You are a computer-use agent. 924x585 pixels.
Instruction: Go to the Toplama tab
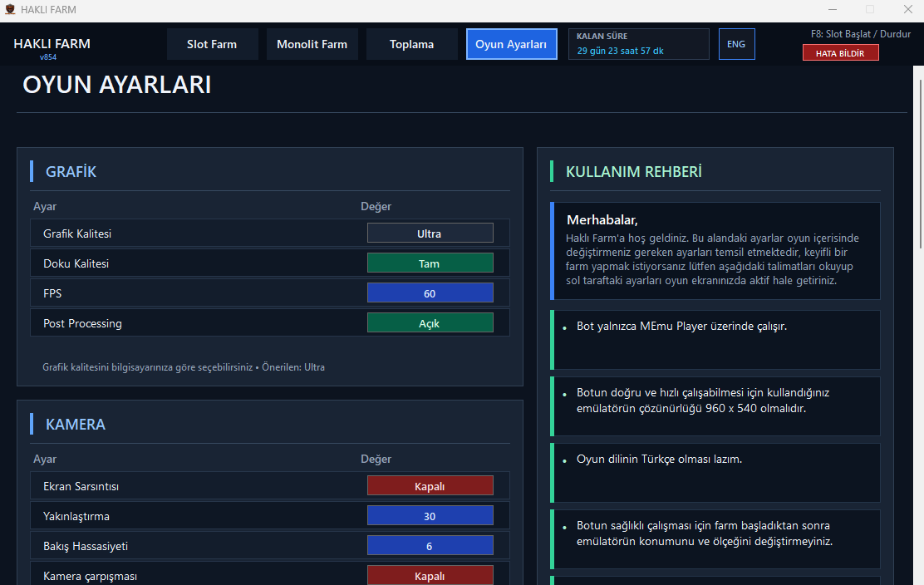pyautogui.click(x=412, y=44)
